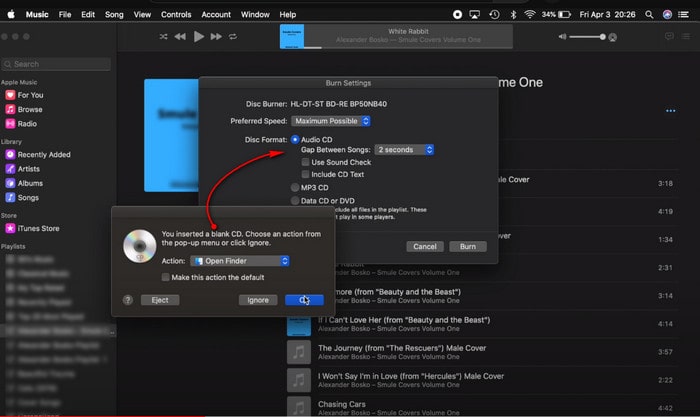The width and height of the screenshot is (700, 417).
Task: Select MP3 CD disc format
Action: click(295, 188)
